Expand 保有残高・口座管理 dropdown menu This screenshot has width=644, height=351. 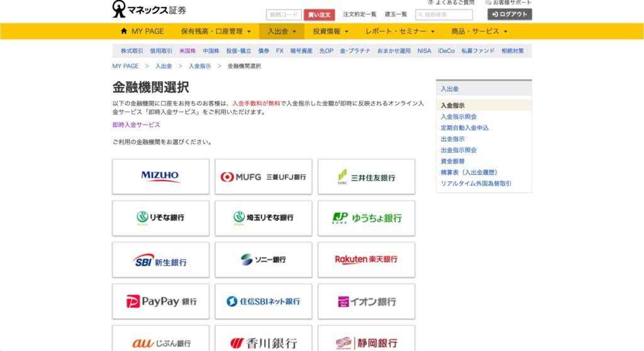click(x=216, y=31)
